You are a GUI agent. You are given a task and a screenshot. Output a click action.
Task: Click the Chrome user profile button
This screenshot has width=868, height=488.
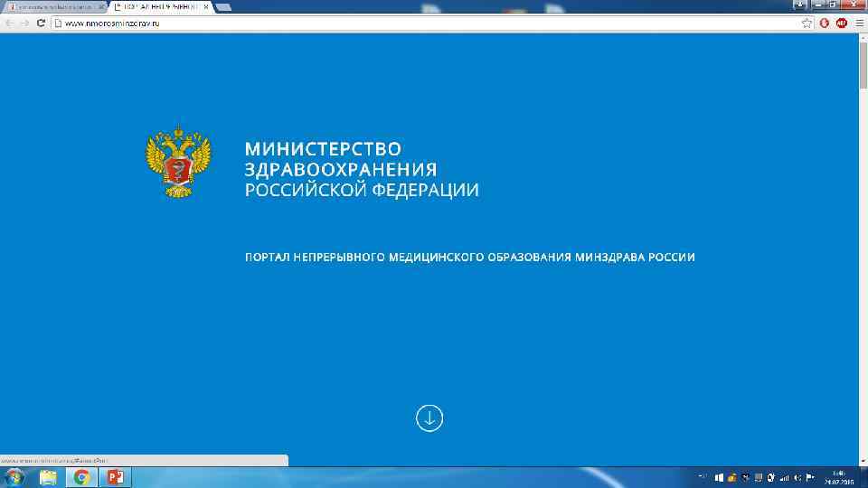pos(800,5)
